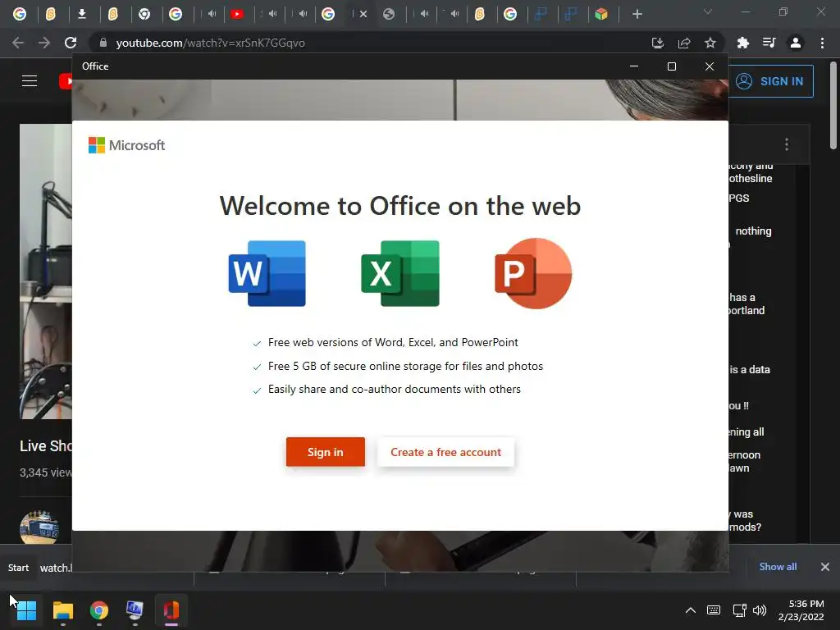840x630 pixels.
Task: Switch to tab with Chrome logo favicon
Action: [144, 14]
